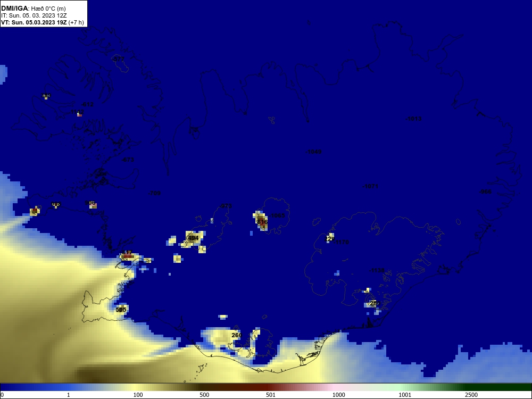Click the 494 value on the yellow patch

pyautogui.click(x=193, y=238)
